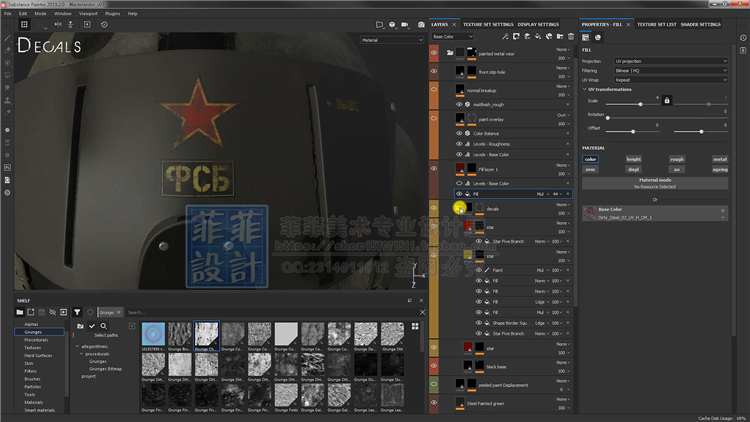Click the hidden-eye icon in Shelf toolbar
750x422 pixels.
(x=53, y=312)
